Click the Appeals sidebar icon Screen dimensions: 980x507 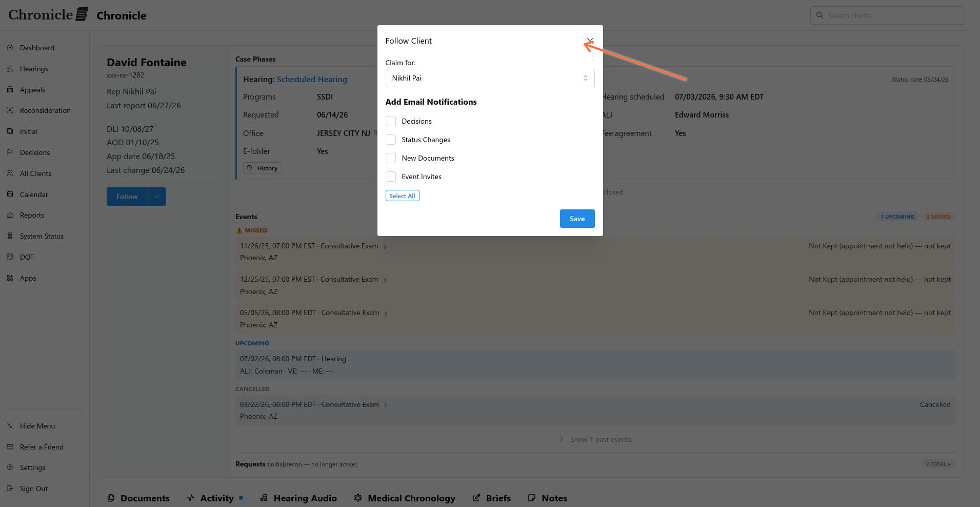10,90
